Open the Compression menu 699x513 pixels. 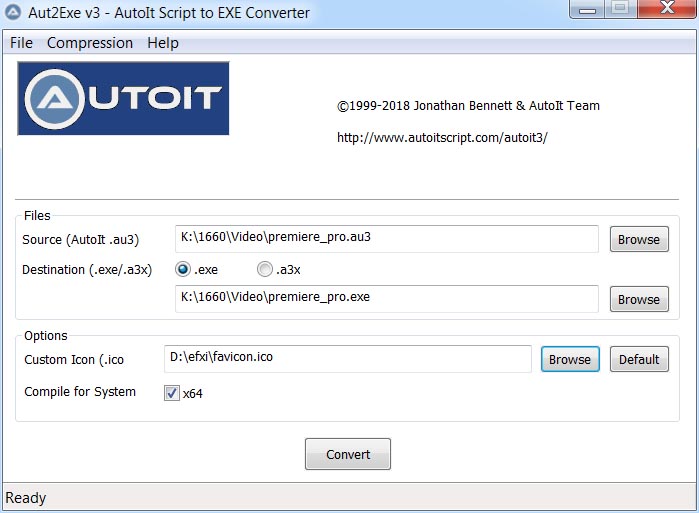[90, 43]
